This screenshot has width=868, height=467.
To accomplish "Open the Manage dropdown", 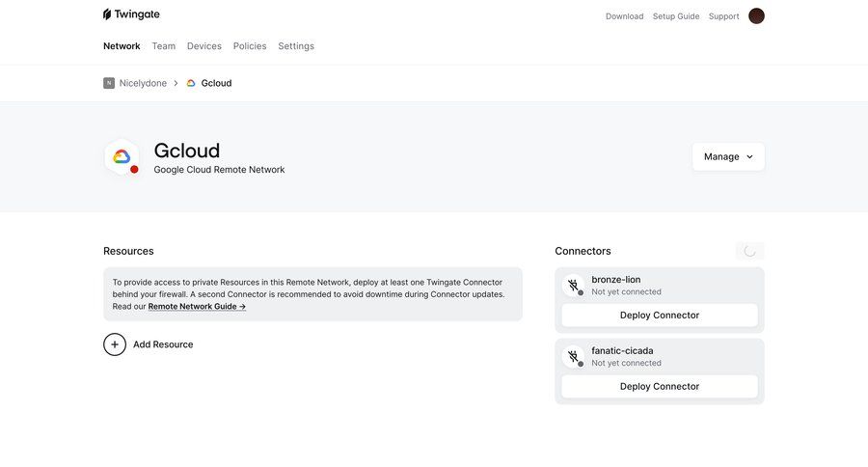I will 728,156.
